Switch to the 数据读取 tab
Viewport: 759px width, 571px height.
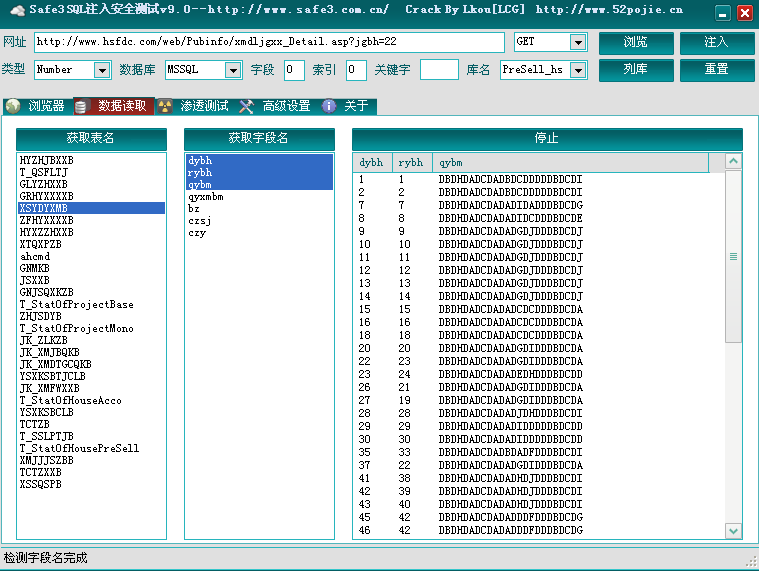point(114,106)
